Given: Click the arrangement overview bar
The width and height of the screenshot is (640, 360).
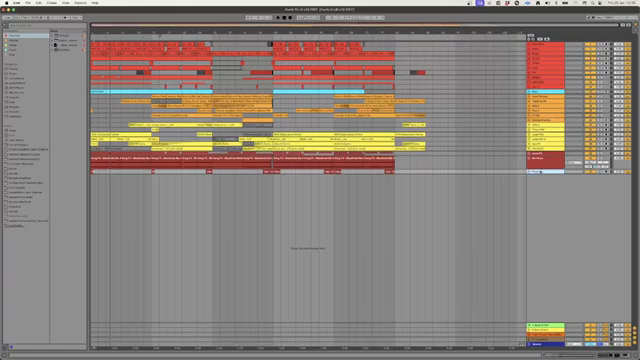Looking at the screenshot, I should click(x=354, y=25).
